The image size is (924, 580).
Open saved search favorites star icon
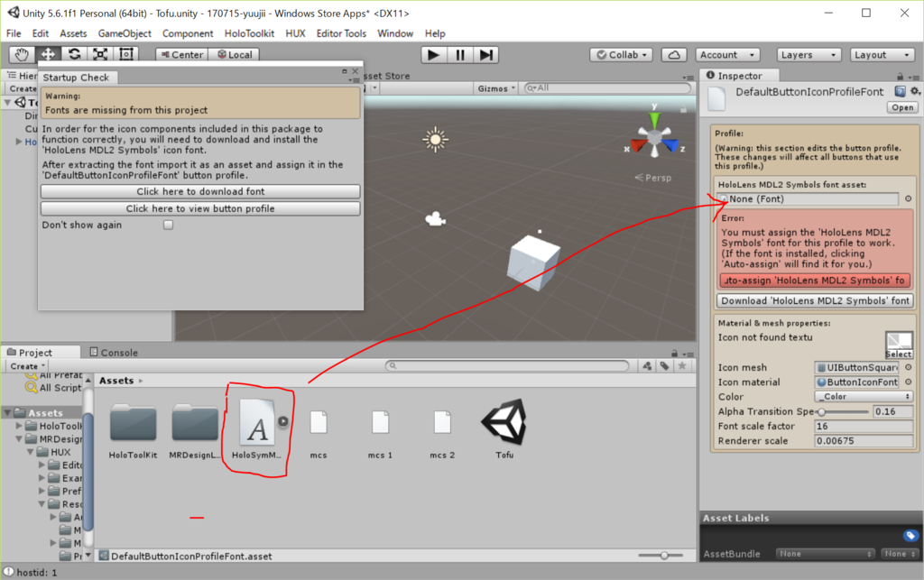(x=682, y=365)
